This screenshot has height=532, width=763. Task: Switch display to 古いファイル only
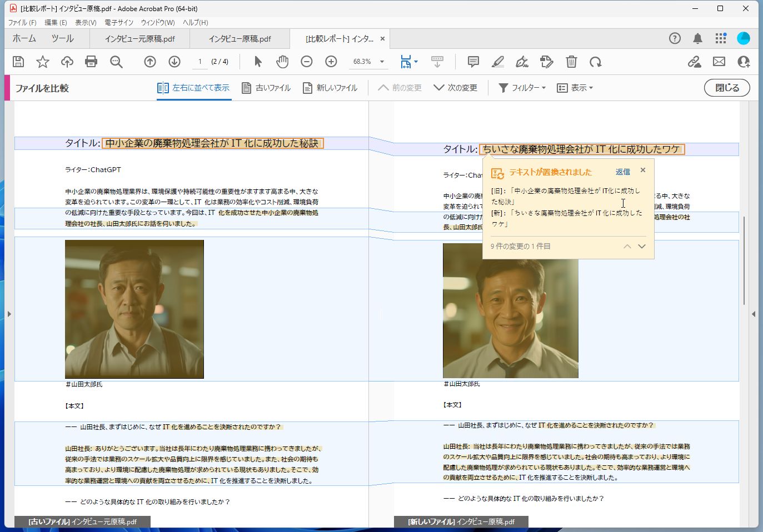click(x=266, y=87)
